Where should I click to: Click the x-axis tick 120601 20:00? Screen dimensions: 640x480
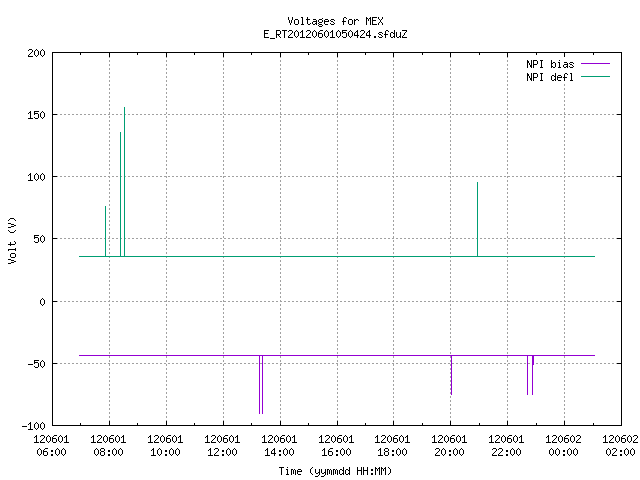[449, 446]
